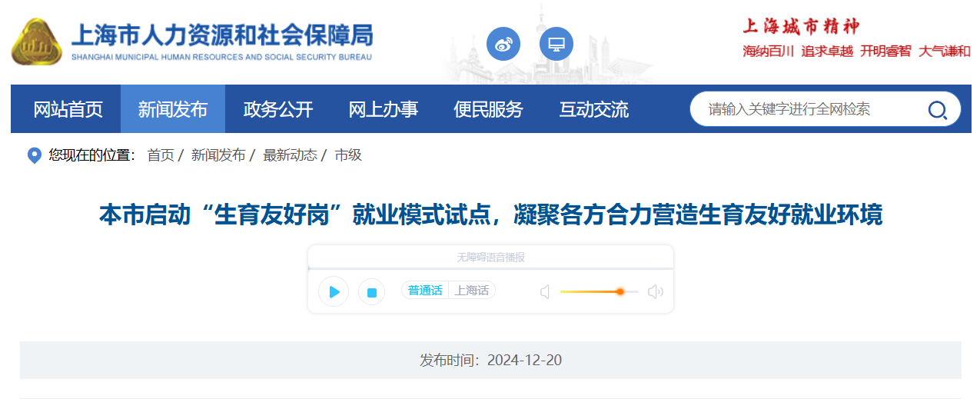Click the 上海城市精神 banner text
Image resolution: width=980 pixels, height=399 pixels.
pyautogui.click(x=800, y=26)
